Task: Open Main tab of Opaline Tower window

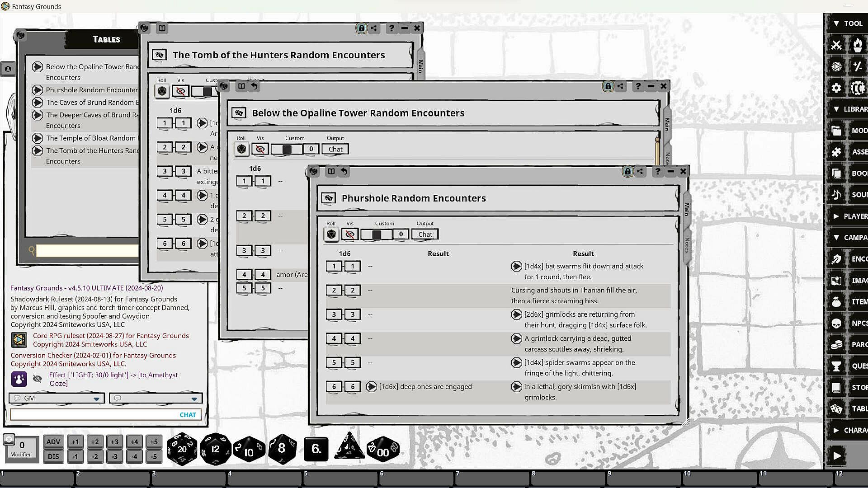Action: pos(667,123)
